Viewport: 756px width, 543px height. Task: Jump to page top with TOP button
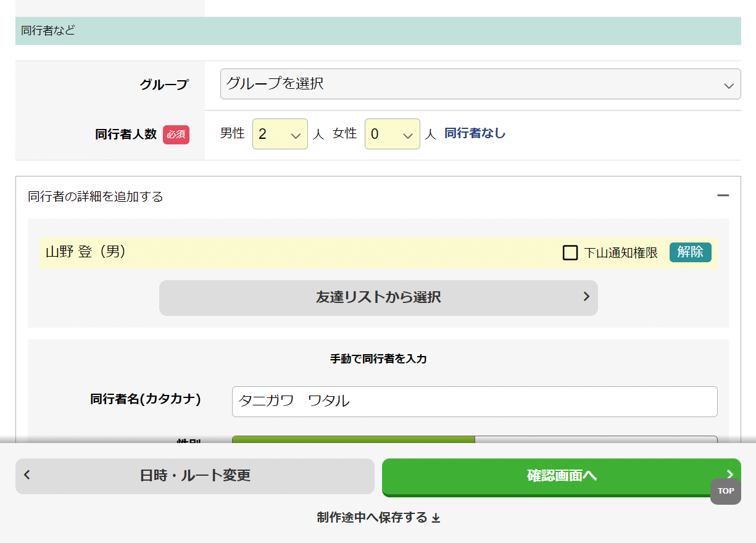tap(725, 491)
